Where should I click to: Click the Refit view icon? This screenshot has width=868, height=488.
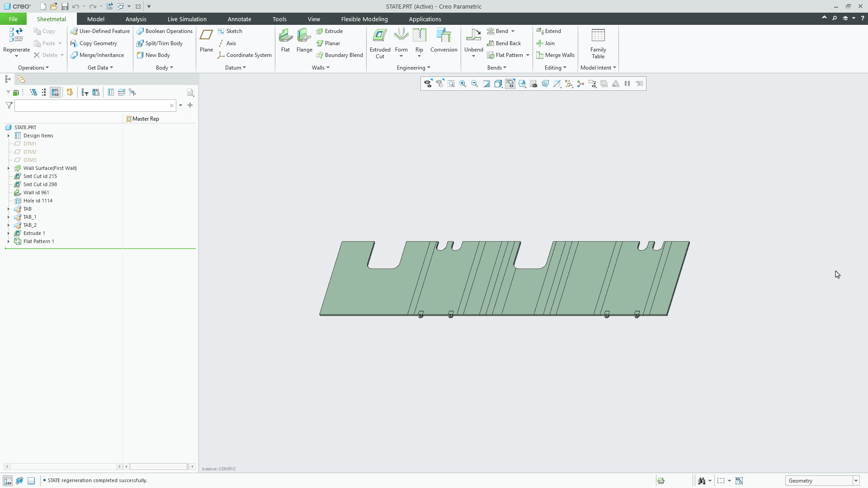point(451,84)
